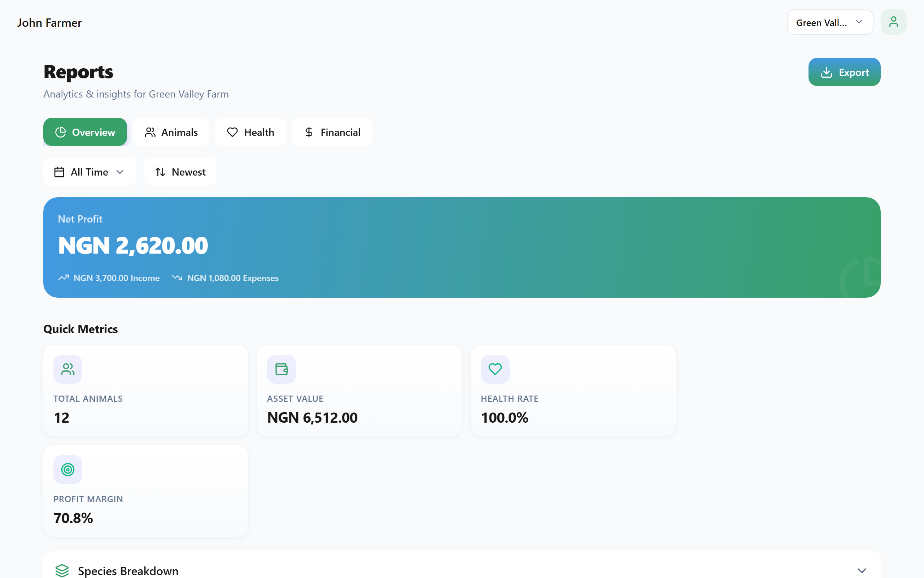This screenshot has height=578, width=924.
Task: Click the Total Animals card icon
Action: coord(68,369)
